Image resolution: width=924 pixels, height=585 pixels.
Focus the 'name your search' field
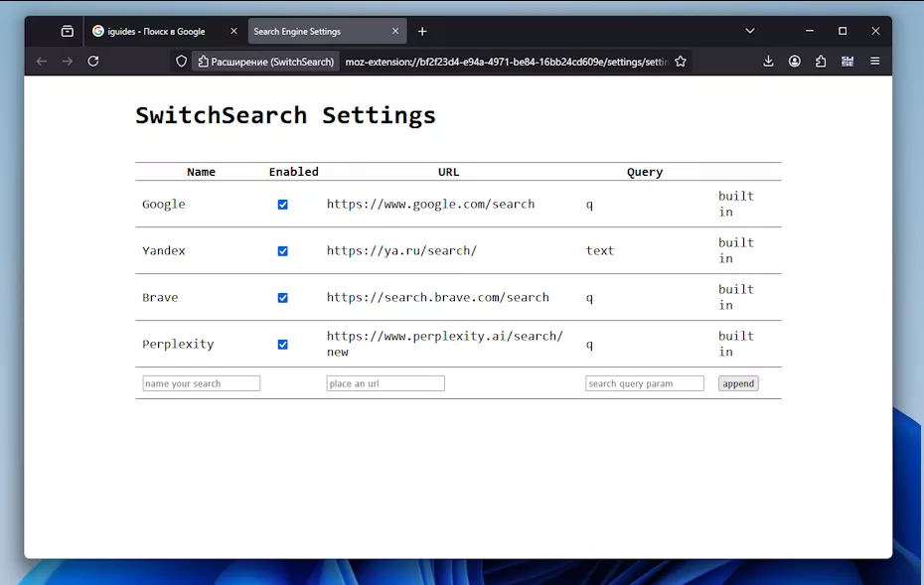(202, 383)
